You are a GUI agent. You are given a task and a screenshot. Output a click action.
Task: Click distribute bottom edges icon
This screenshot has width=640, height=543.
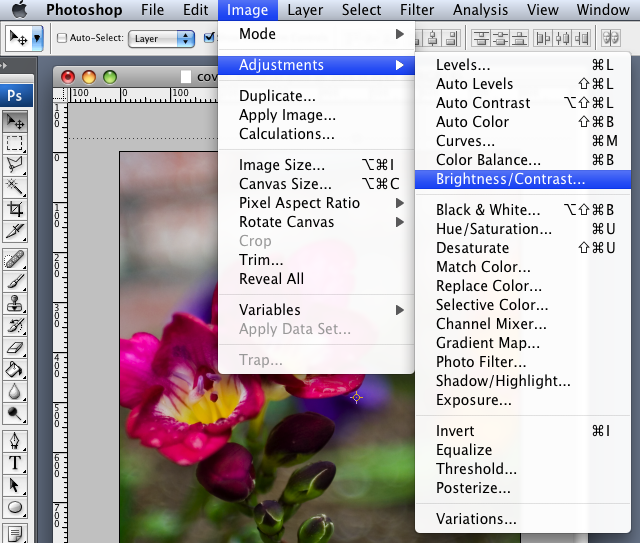click(x=519, y=38)
